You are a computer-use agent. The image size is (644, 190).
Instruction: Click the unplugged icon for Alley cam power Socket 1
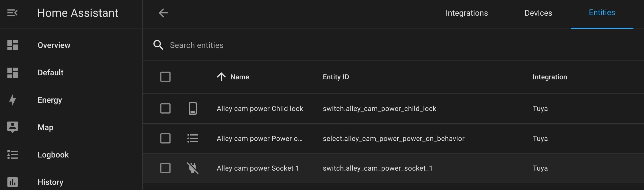tap(193, 168)
